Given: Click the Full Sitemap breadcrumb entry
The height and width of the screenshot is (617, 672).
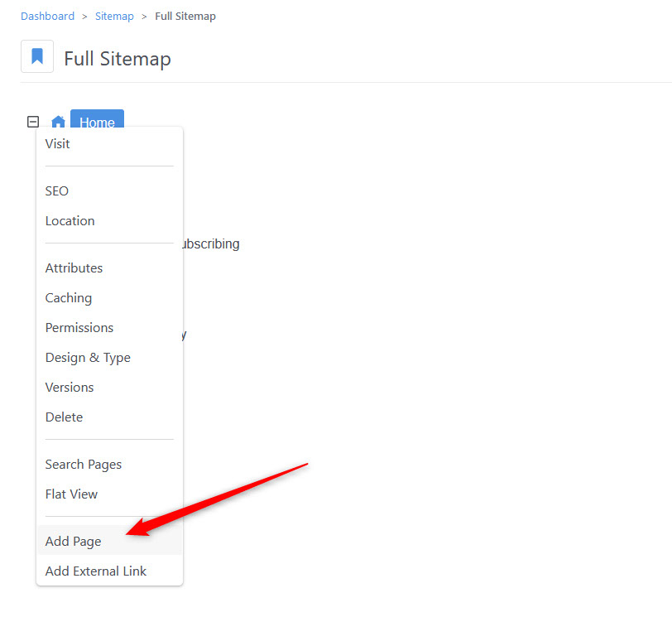Looking at the screenshot, I should coord(185,16).
